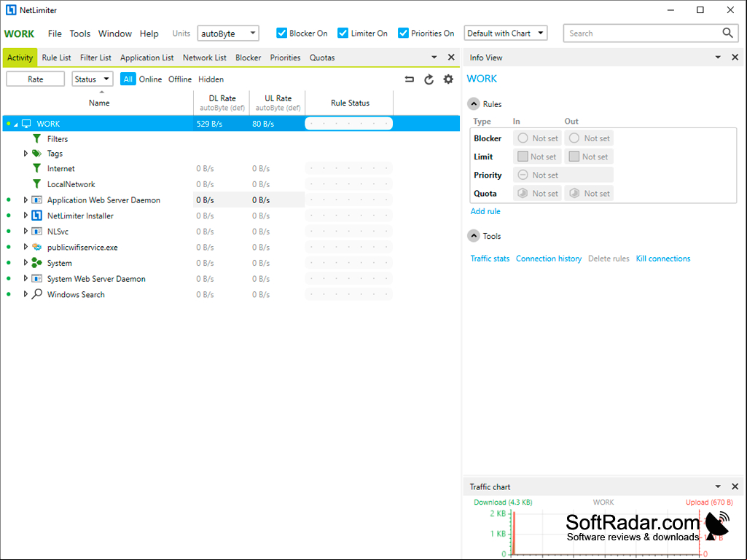Screen dimensions: 747x560
Task: Open the Traffic chart panel options arrow
Action: pos(718,486)
